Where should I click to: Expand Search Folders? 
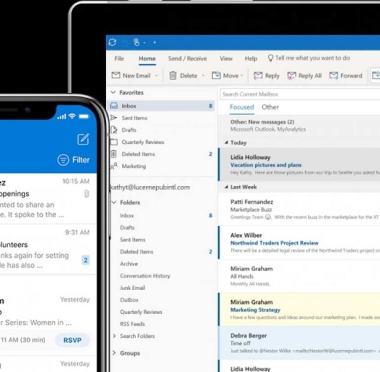[x=114, y=336]
